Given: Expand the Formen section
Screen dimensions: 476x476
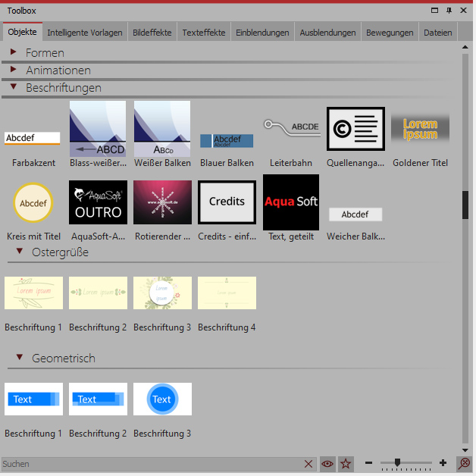Looking at the screenshot, I should (x=14, y=52).
